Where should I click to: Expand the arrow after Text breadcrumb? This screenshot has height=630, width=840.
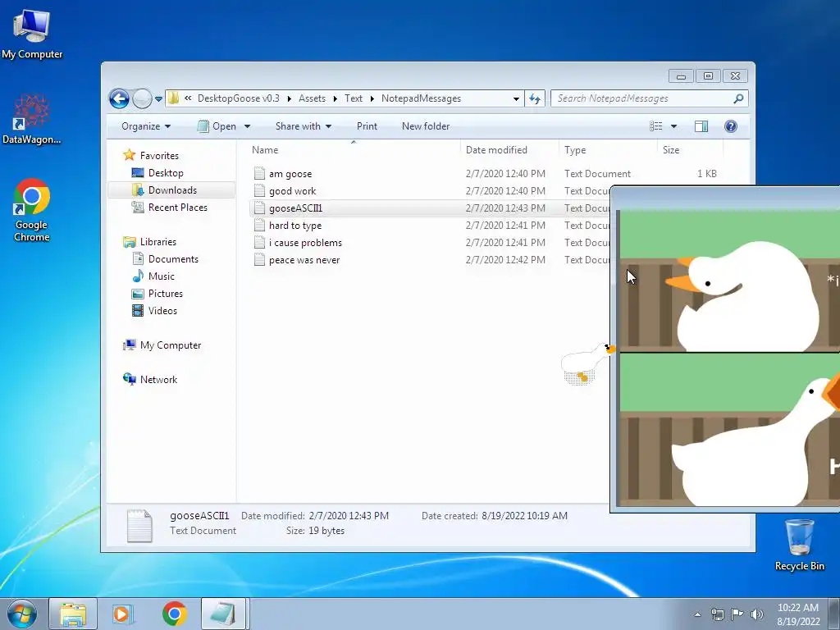(x=372, y=98)
